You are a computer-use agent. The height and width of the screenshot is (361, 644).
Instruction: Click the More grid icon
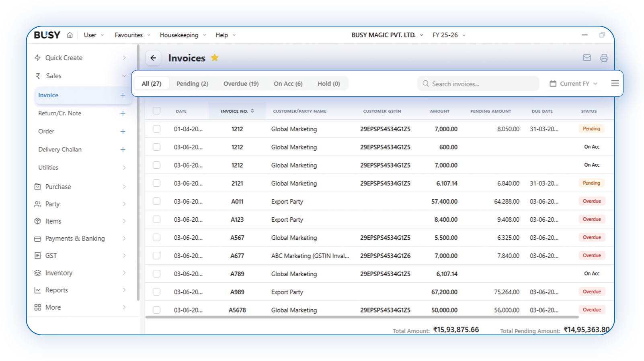click(x=38, y=307)
